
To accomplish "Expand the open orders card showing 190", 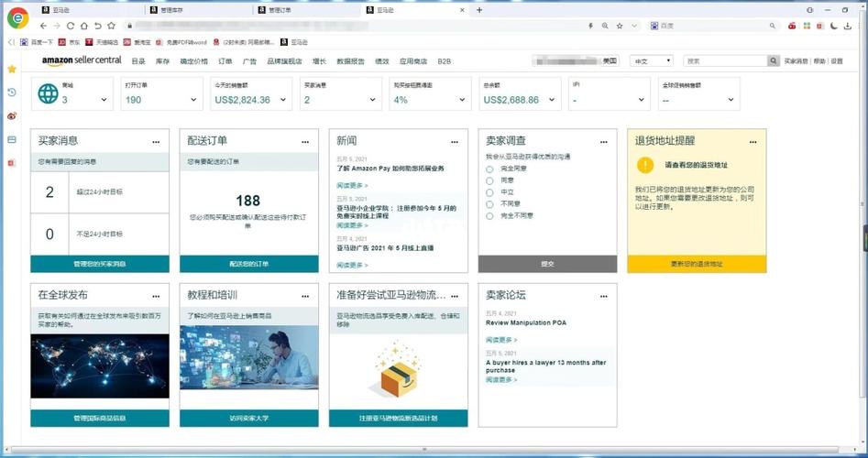I will click(x=193, y=100).
